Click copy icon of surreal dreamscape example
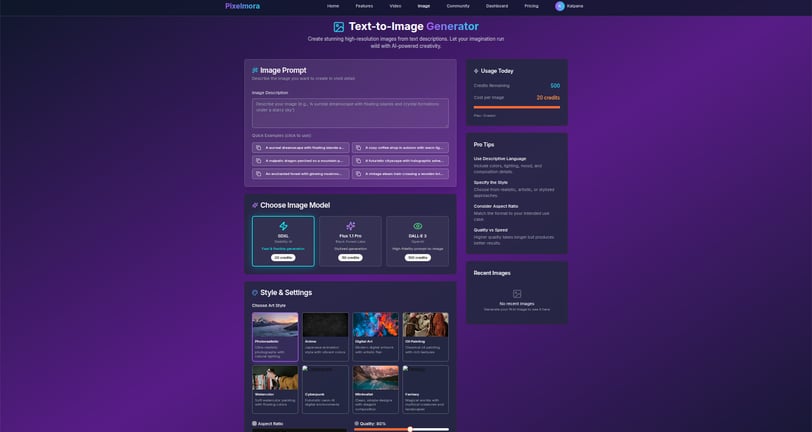The width and height of the screenshot is (812, 432). [x=258, y=148]
